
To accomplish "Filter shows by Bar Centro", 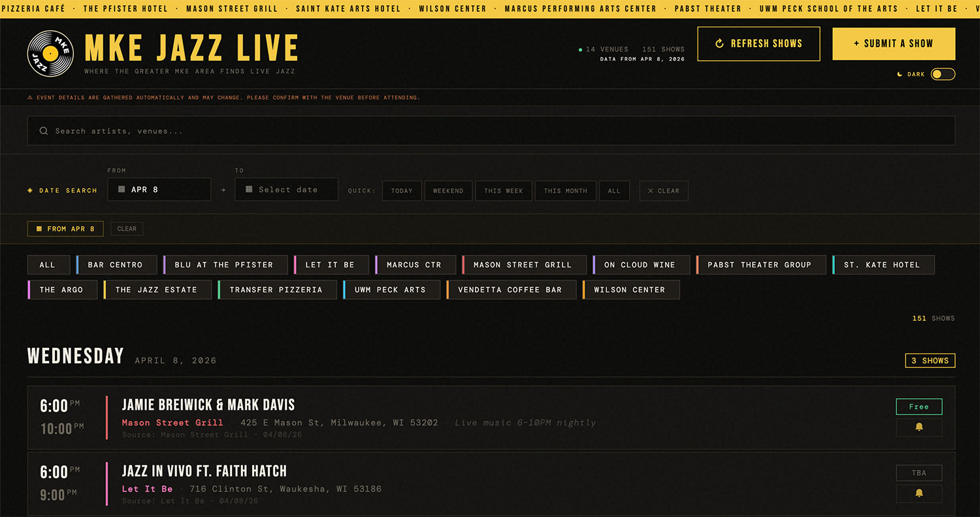I will [117, 265].
